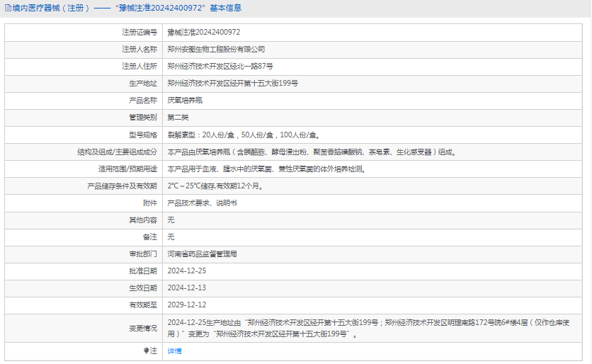Click the 批准日期 label
The height and width of the screenshot is (364, 592).
[143, 271]
